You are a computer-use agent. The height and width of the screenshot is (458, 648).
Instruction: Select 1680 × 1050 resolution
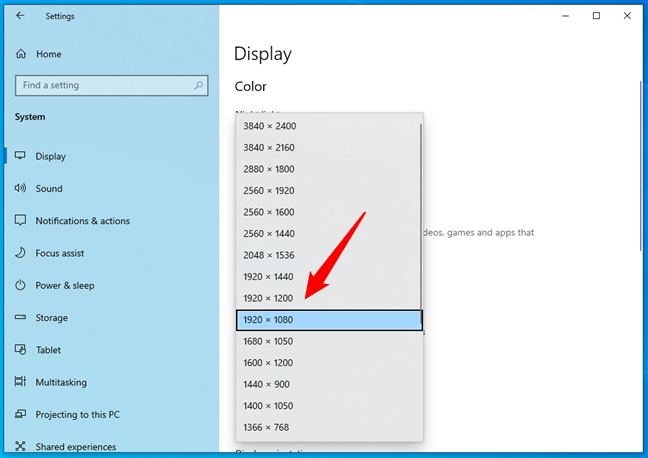click(329, 341)
